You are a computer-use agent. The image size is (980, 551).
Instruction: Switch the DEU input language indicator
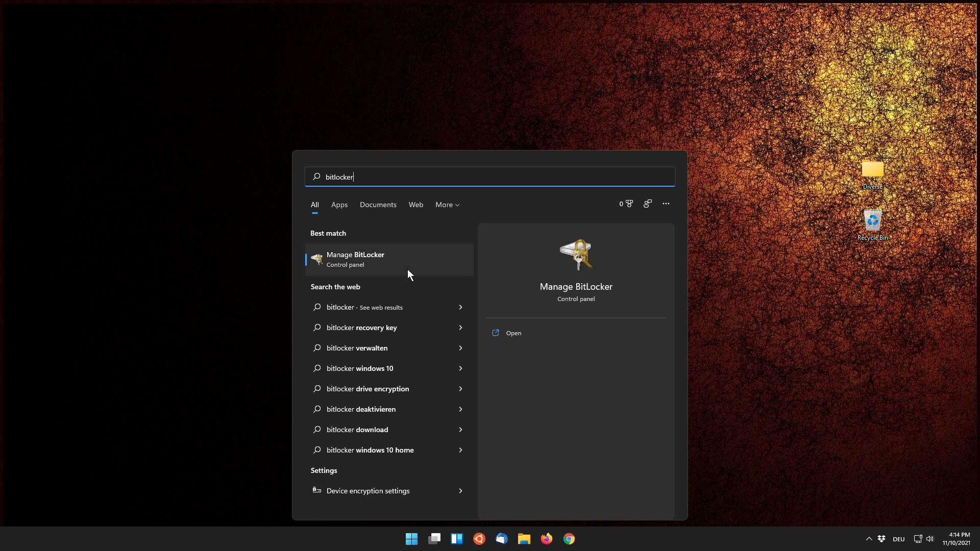click(899, 539)
